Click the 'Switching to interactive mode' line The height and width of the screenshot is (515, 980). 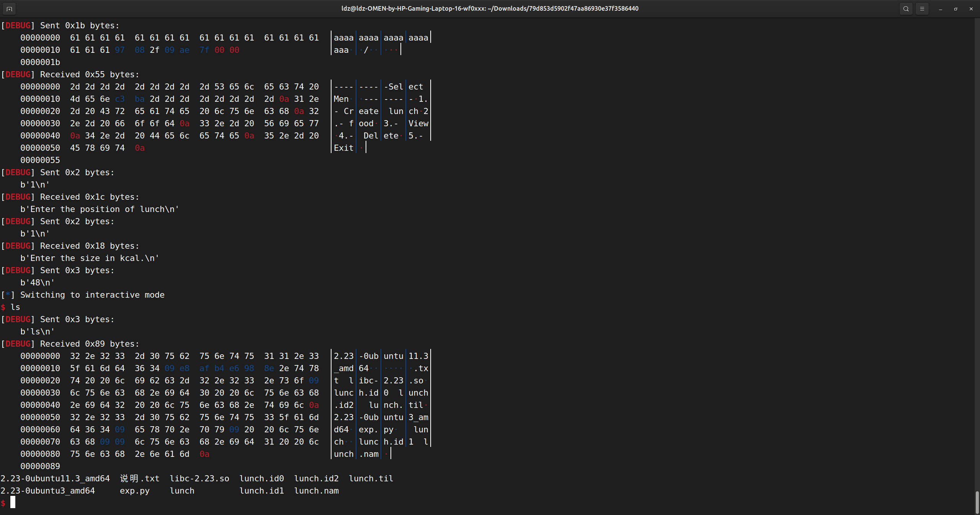(x=92, y=295)
